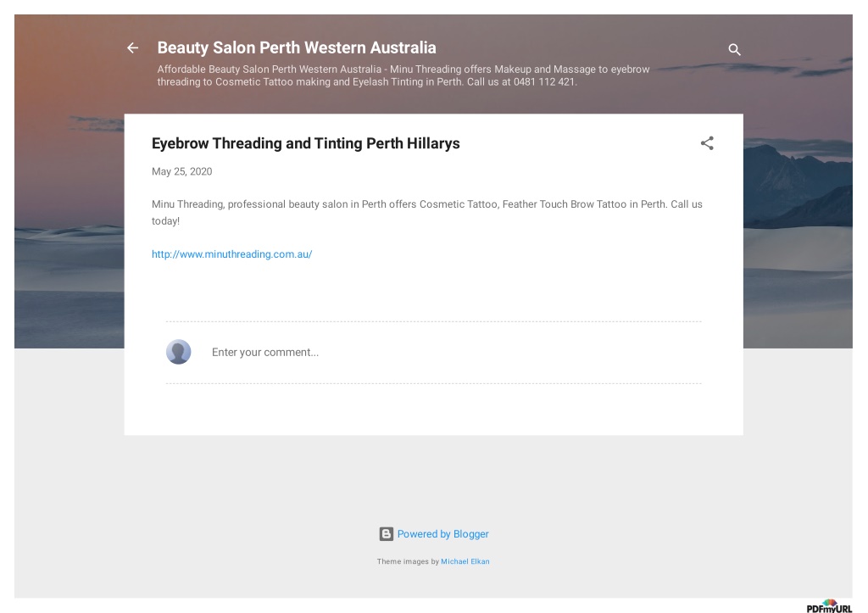Click the Theme images by text
Image resolution: width=868 pixels, height=613 pixels.
[x=408, y=561]
